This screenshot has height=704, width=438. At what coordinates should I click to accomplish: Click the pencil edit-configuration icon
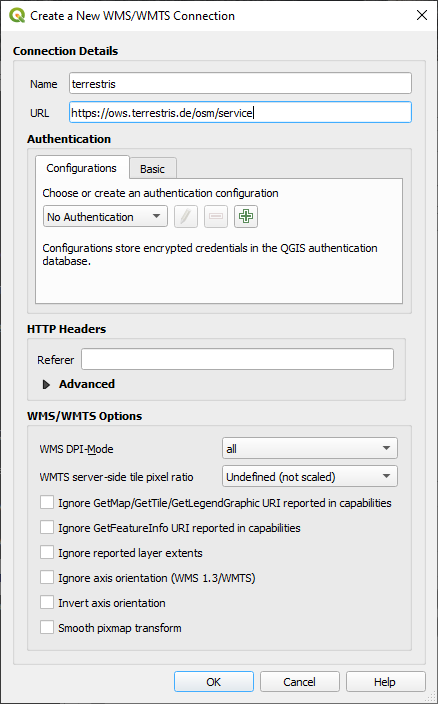click(186, 217)
